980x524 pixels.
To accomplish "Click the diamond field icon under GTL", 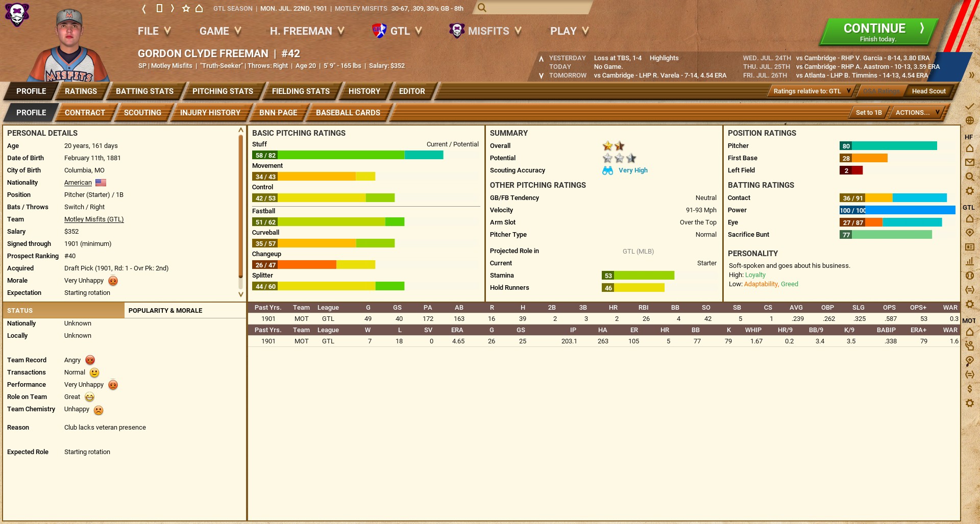I will pyautogui.click(x=970, y=233).
